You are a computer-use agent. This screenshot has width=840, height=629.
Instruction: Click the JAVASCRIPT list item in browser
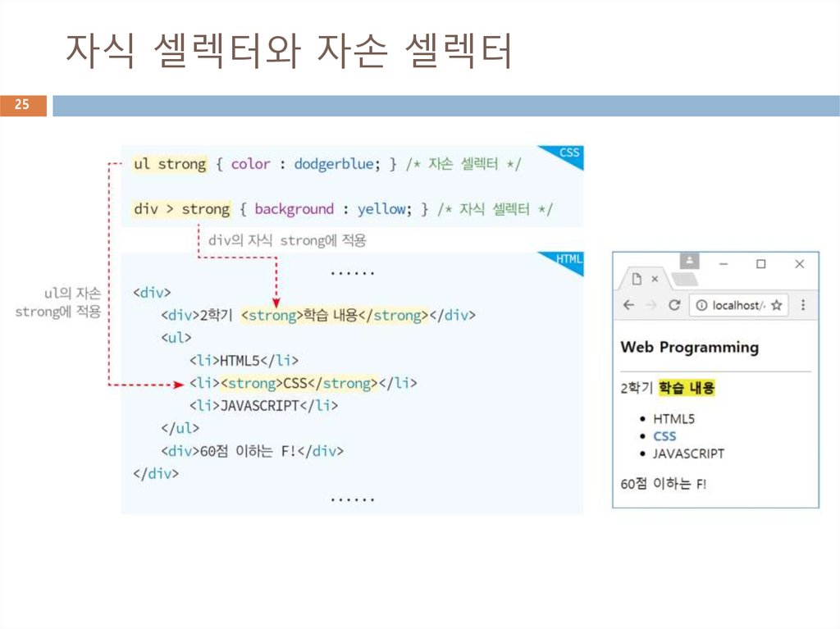(x=688, y=454)
